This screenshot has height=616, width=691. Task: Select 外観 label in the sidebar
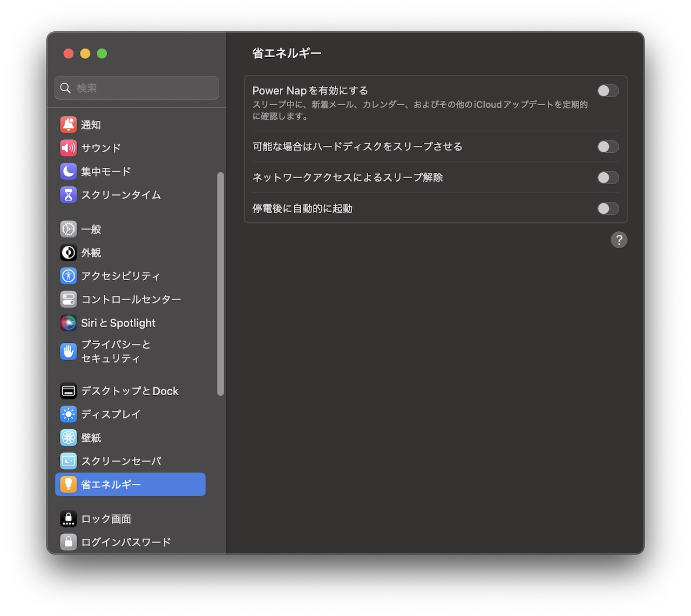pyautogui.click(x=91, y=253)
